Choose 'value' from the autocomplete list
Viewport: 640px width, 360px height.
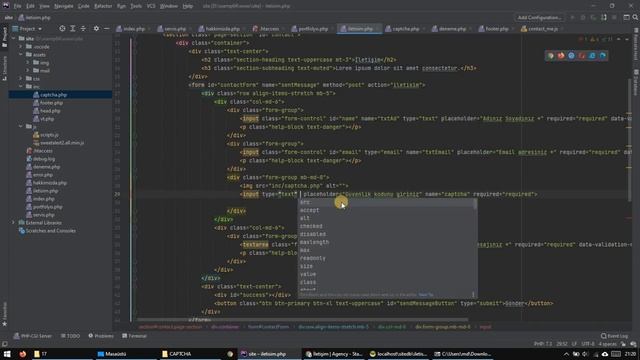(386, 274)
